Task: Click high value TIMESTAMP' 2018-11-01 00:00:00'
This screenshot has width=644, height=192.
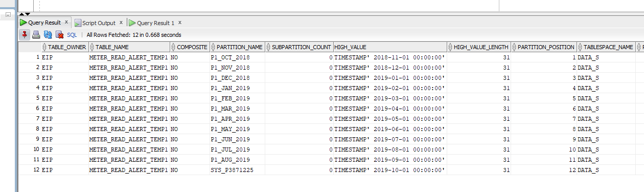Action: point(390,57)
